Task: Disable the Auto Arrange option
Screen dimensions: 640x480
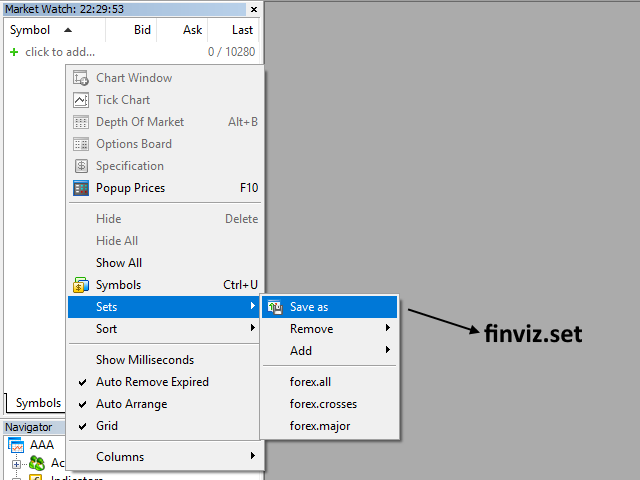Action: click(131, 404)
